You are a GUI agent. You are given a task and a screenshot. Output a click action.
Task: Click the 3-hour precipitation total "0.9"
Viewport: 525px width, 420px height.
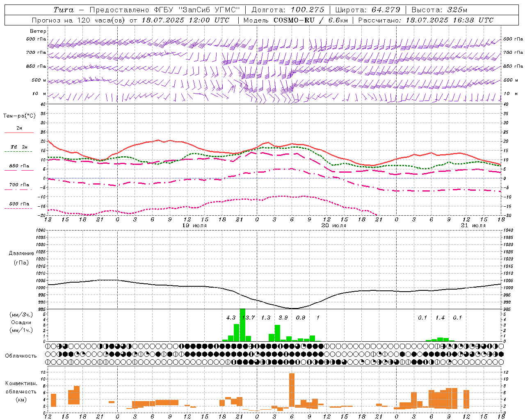(301, 317)
